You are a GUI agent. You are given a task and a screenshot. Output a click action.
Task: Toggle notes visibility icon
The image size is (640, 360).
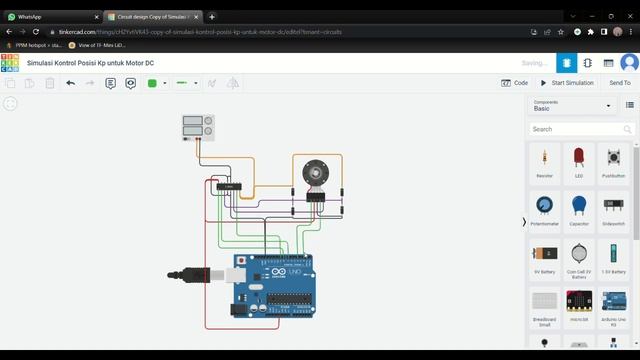(131, 83)
